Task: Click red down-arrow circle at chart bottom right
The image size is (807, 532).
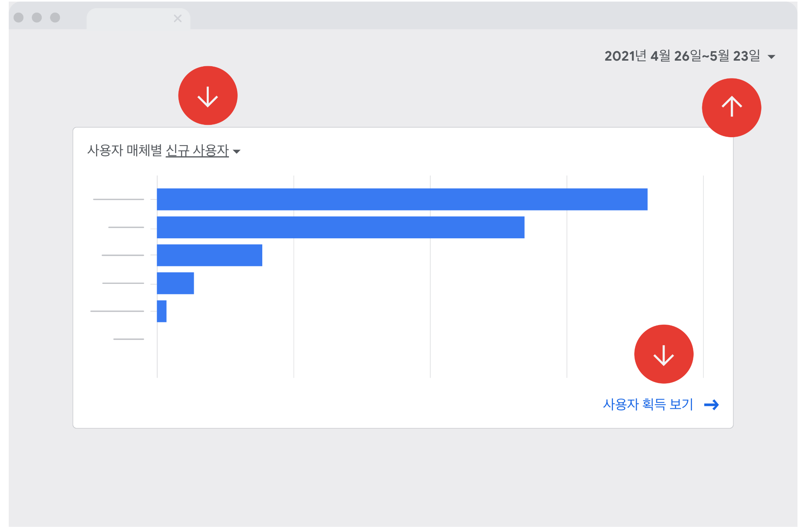Action: click(x=663, y=354)
